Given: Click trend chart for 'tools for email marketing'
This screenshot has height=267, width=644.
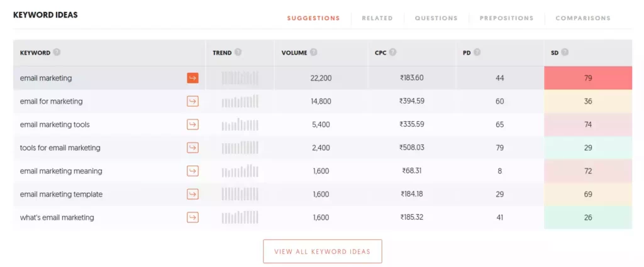Looking at the screenshot, I should pyautogui.click(x=240, y=148).
